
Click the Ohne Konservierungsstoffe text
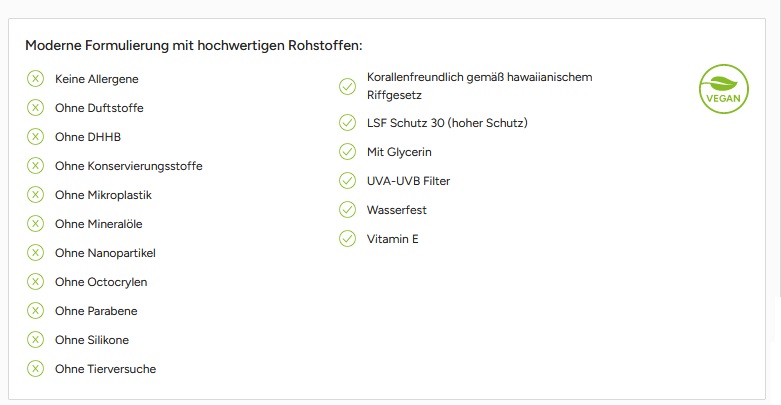(129, 166)
